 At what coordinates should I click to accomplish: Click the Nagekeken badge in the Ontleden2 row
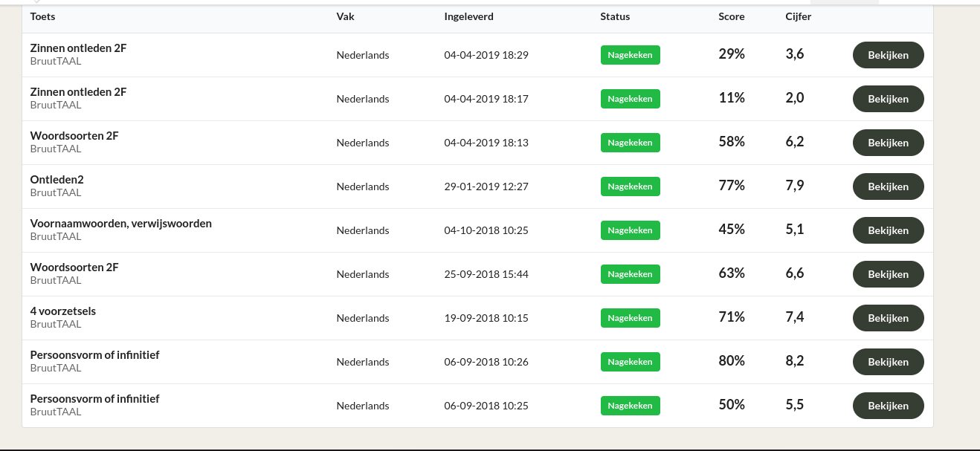click(630, 186)
